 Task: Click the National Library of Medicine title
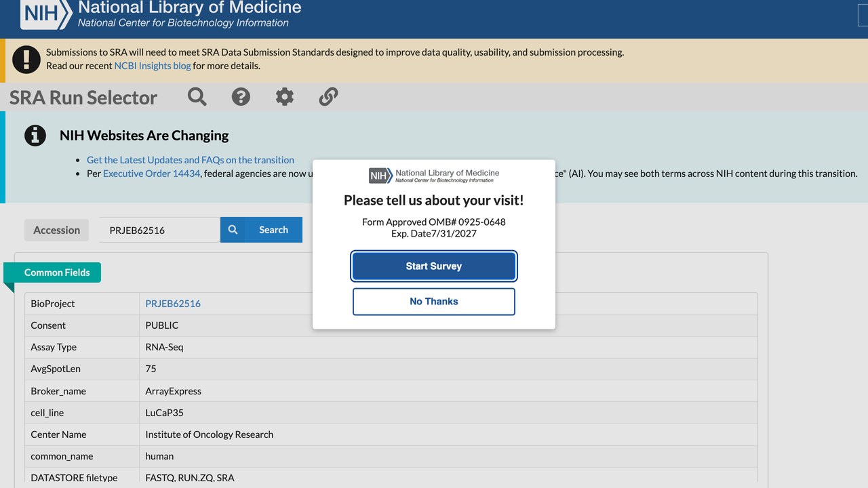pos(190,8)
